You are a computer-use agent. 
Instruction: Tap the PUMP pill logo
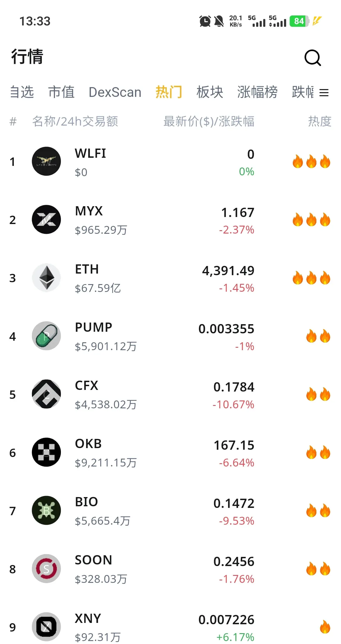[46, 336]
